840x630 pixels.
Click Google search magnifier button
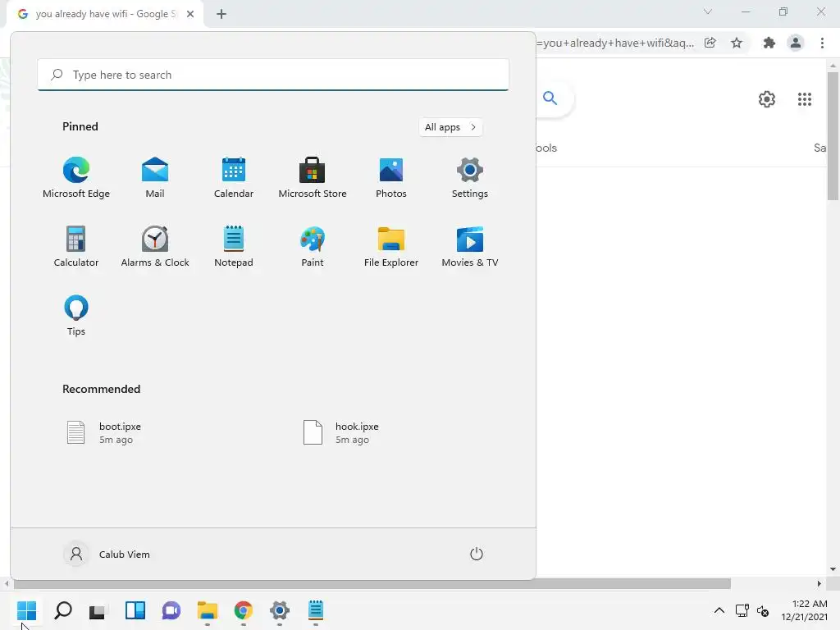tap(550, 98)
